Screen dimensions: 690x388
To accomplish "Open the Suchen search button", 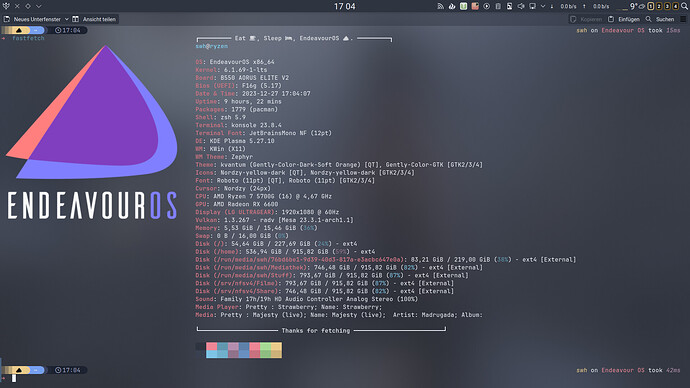I will click(660, 19).
